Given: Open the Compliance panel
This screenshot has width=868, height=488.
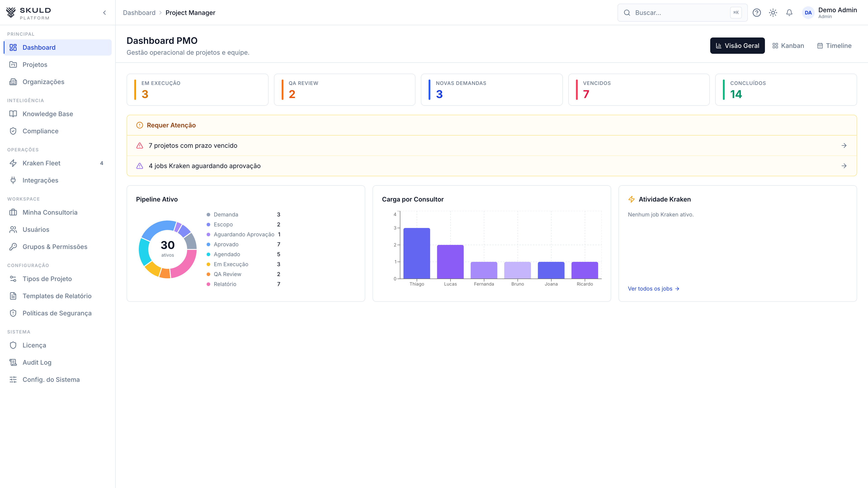Looking at the screenshot, I should click(x=40, y=131).
